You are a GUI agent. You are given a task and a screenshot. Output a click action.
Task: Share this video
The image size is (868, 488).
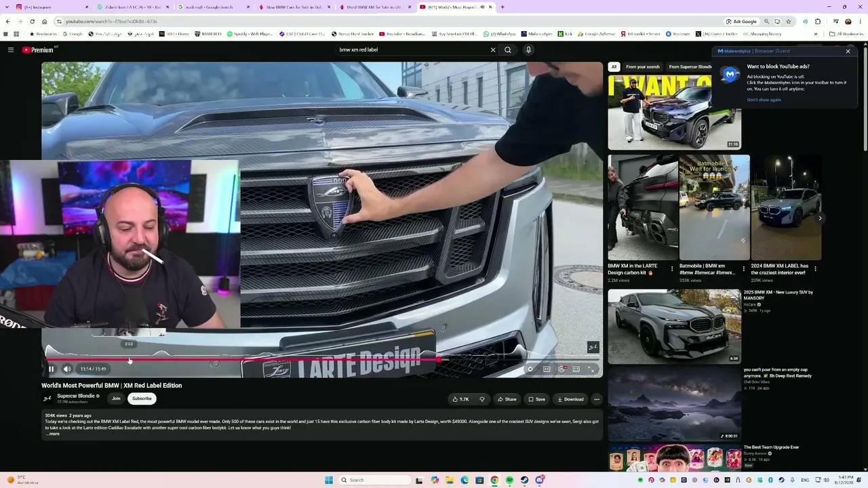[x=507, y=399]
